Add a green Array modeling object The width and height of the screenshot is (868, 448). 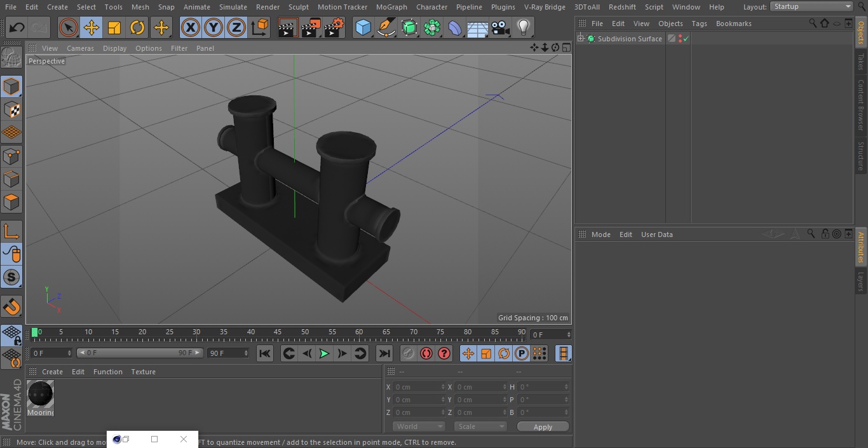coord(432,28)
